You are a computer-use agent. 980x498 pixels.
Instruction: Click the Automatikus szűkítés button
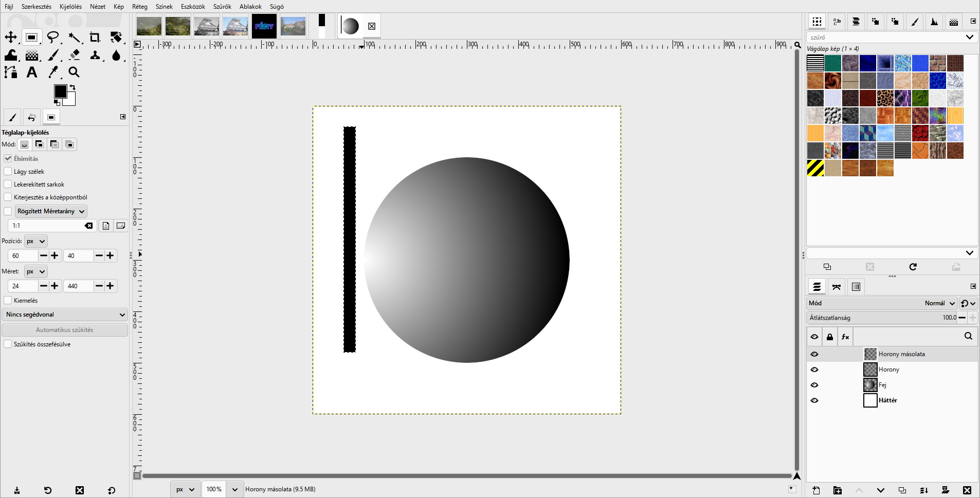[x=65, y=330]
